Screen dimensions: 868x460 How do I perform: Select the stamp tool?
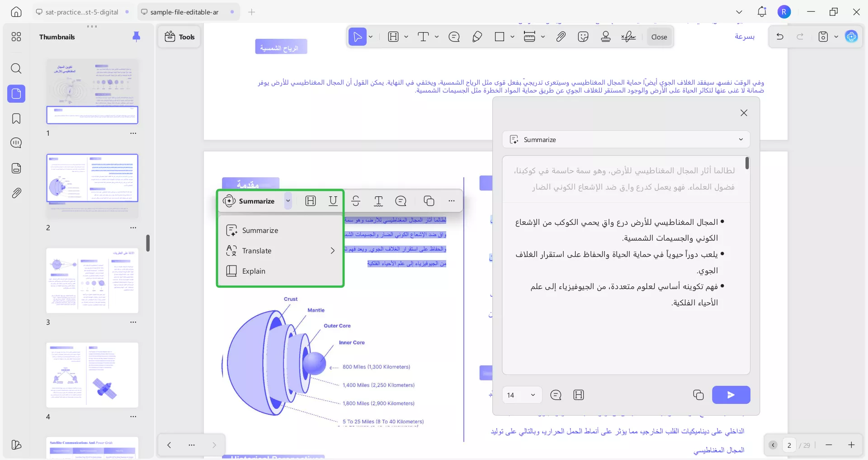pos(606,37)
